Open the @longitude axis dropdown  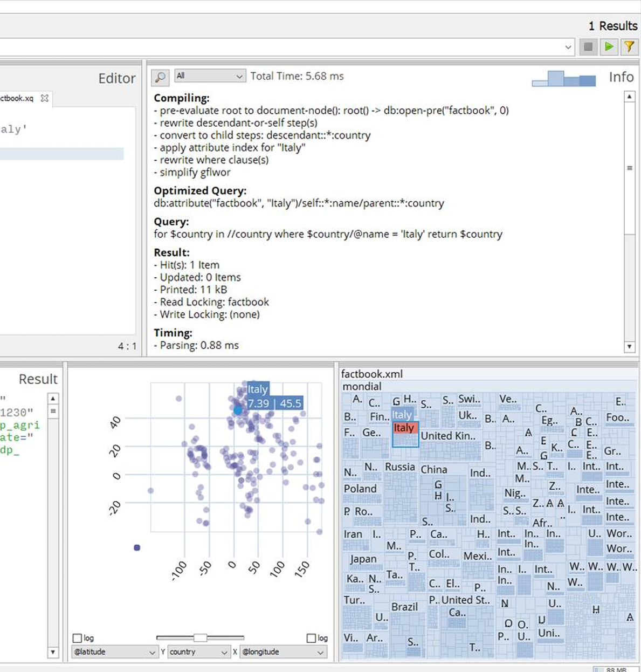283,652
